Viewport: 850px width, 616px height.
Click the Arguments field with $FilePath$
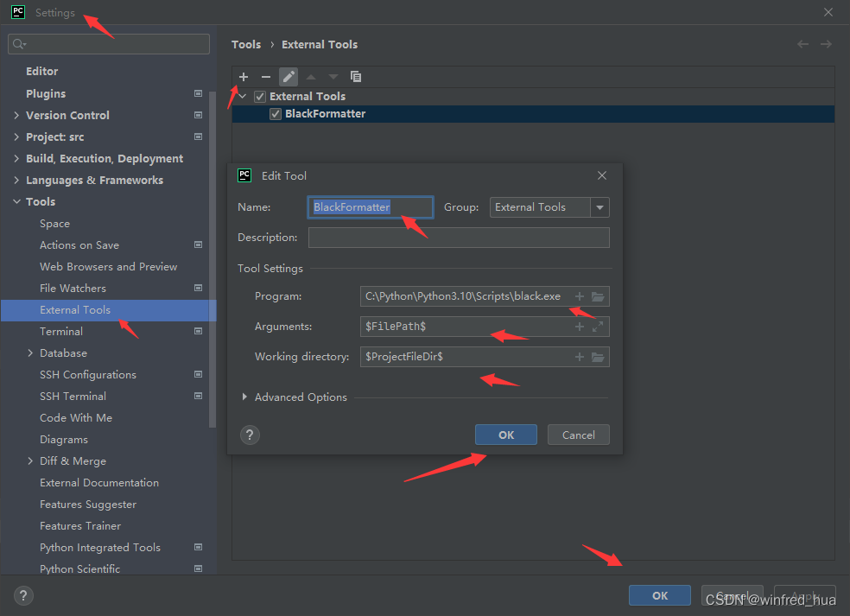pyautogui.click(x=466, y=327)
